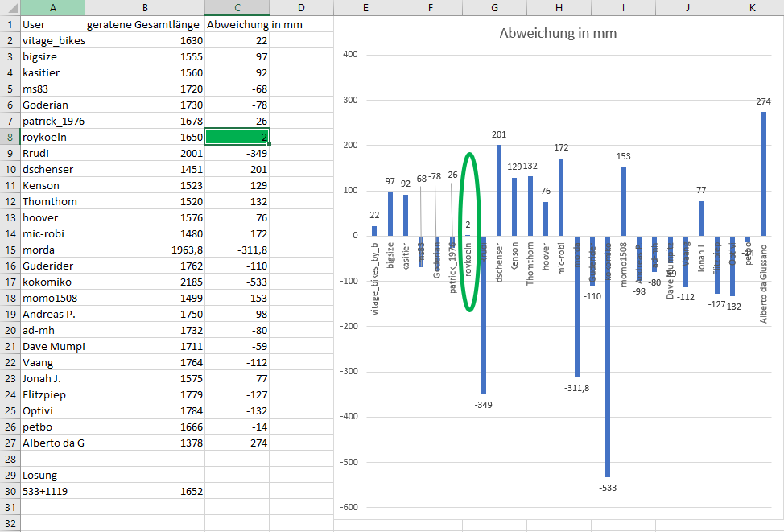The width and height of the screenshot is (784, 532).
Task: Select the row 8 header
Action: click(10, 137)
